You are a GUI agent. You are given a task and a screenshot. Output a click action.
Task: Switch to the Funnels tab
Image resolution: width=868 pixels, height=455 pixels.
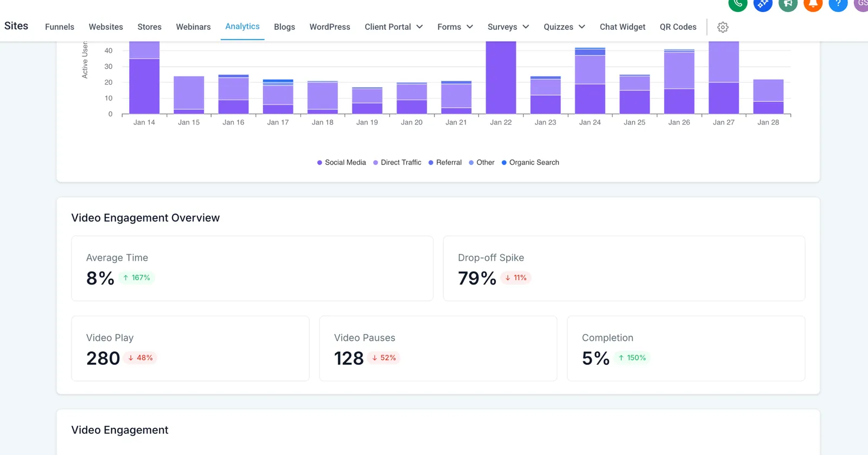click(x=60, y=27)
